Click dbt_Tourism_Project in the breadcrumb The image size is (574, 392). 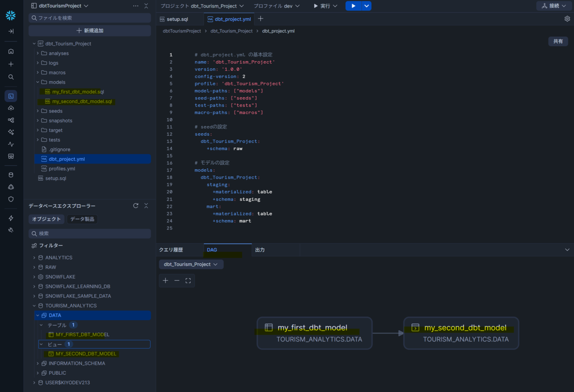pos(232,31)
